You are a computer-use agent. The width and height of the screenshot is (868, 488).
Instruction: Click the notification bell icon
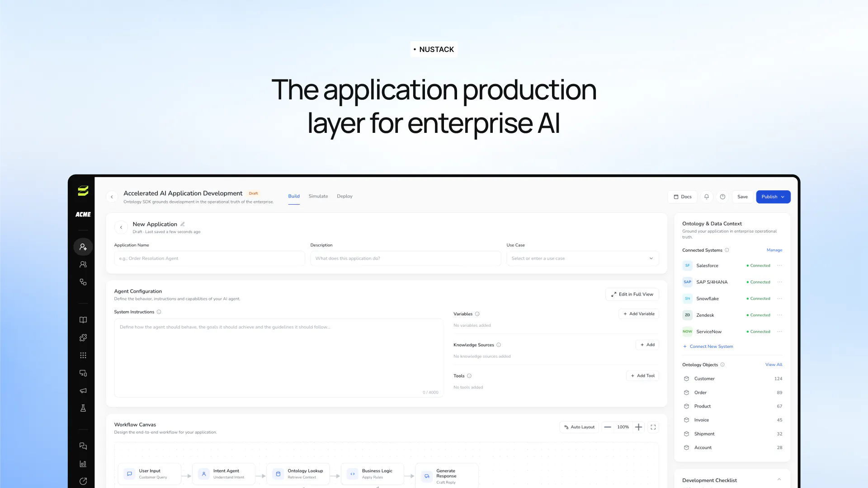pyautogui.click(x=707, y=197)
